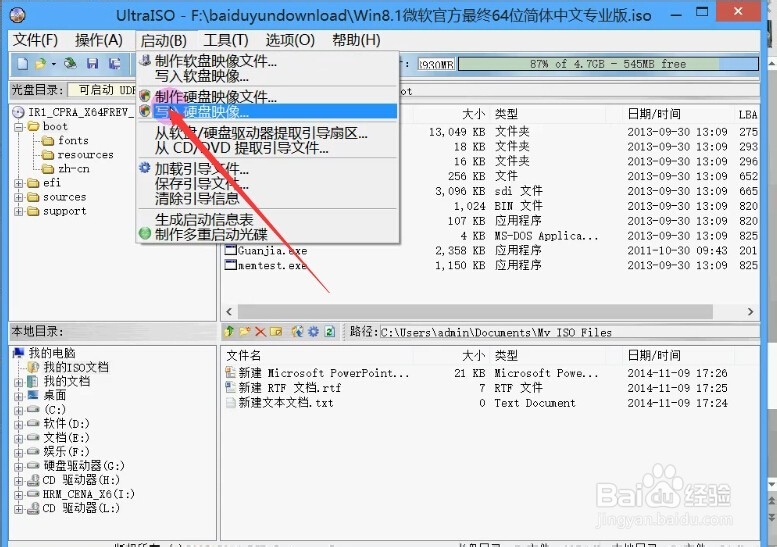Click the Save As toolbar icon
The height and width of the screenshot is (547, 777).
(x=115, y=63)
